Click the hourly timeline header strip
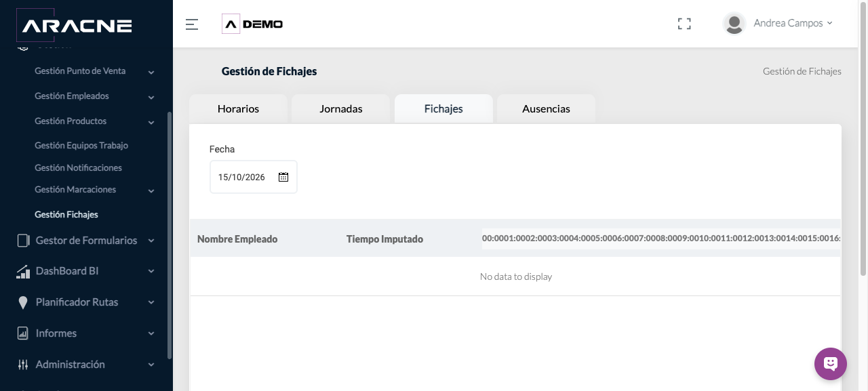Screen dimensions: 868x391 (661, 239)
